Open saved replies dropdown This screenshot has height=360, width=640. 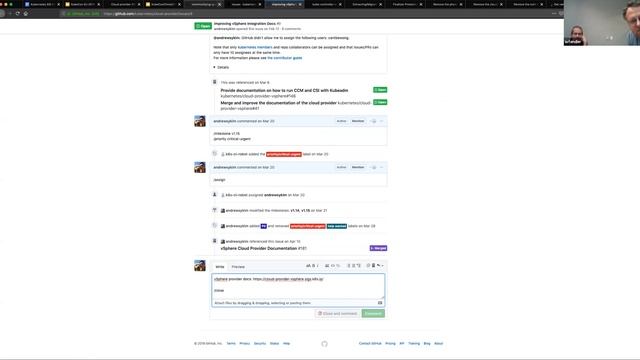380,266
